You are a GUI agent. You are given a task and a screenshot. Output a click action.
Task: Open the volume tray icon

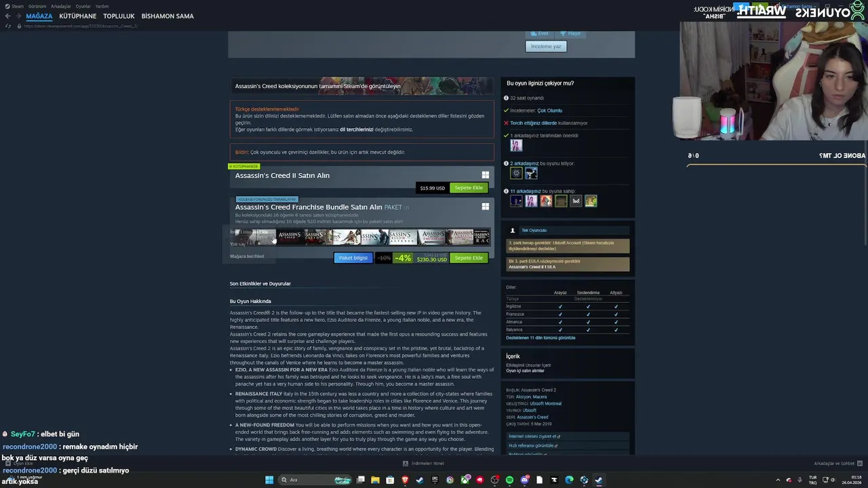pyautogui.click(x=833, y=480)
